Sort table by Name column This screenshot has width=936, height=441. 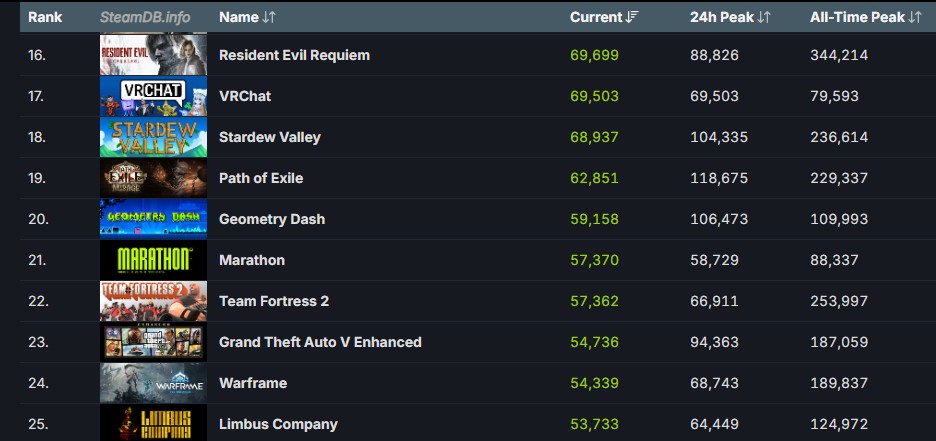click(x=247, y=17)
